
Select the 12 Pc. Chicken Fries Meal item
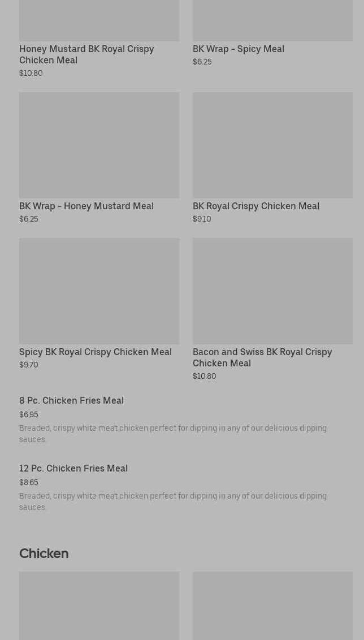[x=73, y=468]
